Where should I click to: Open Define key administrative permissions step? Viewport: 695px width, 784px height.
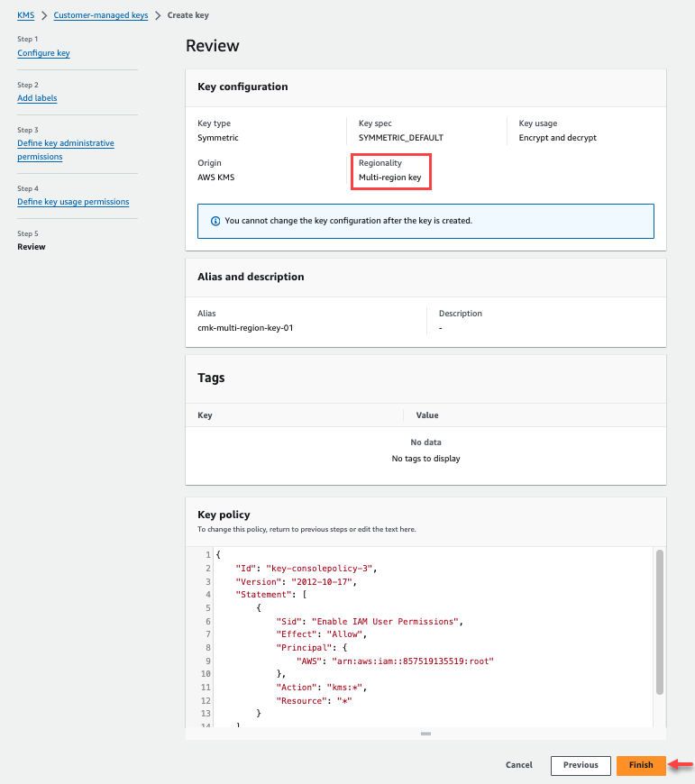[66, 150]
